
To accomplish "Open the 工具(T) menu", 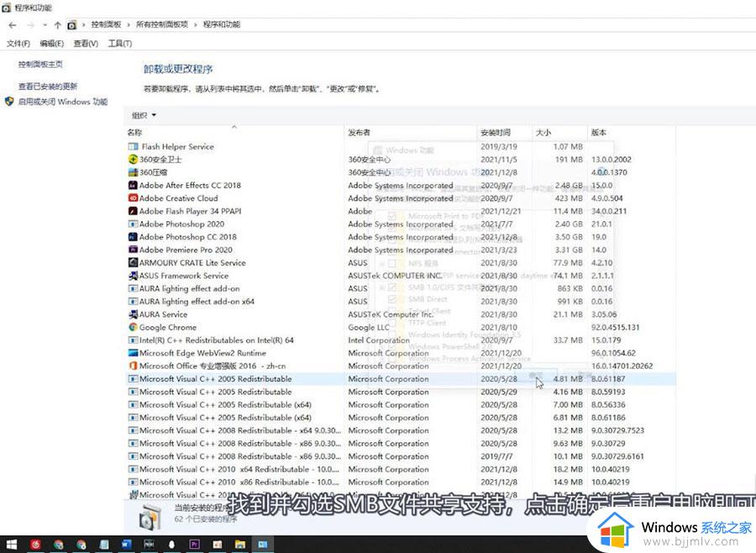I will point(118,43).
